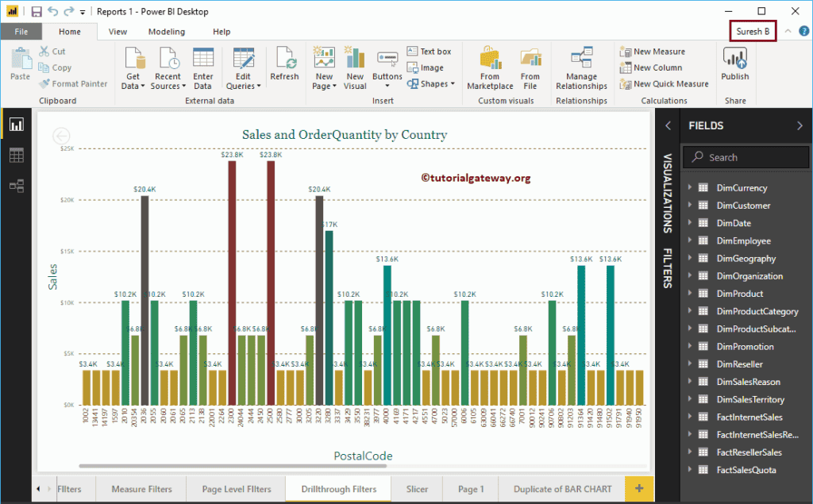
Task: Select Report view icon in sidebar
Action: 16,125
